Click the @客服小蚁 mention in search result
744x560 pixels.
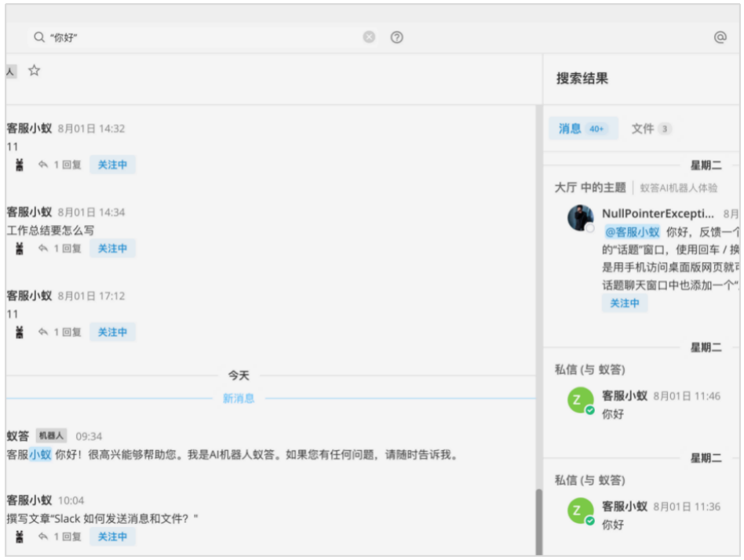coord(632,232)
